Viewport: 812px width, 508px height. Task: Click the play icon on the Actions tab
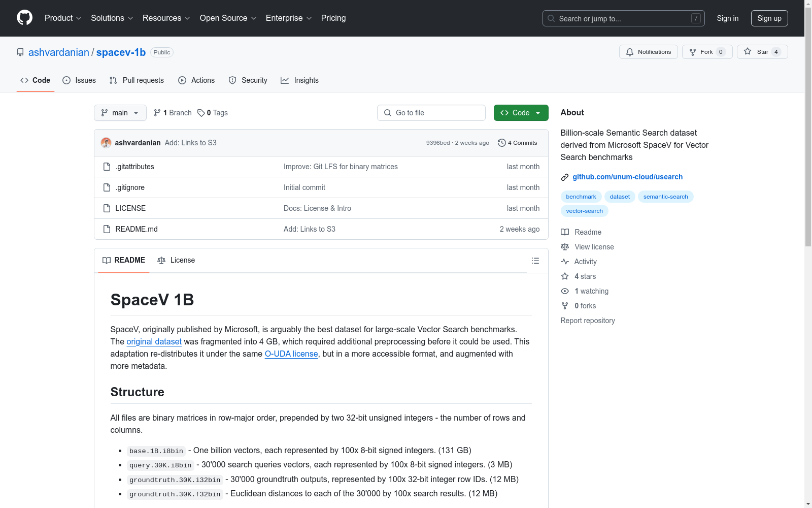(x=182, y=80)
